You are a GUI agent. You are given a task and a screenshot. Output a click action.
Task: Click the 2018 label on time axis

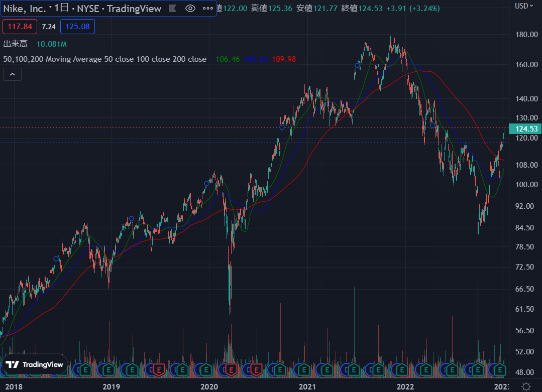14,386
